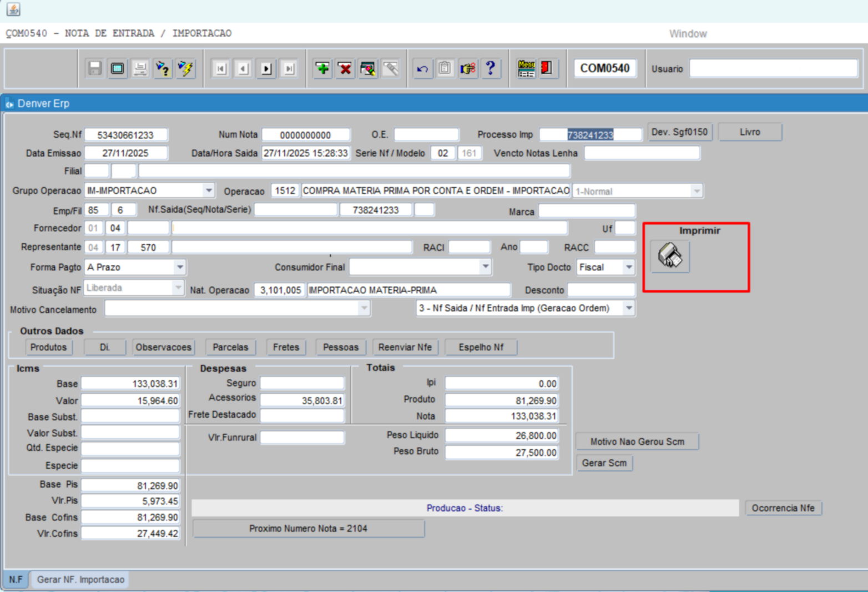The height and width of the screenshot is (592, 868).
Task: Click the save diskette toolbar icon
Action: 95,68
